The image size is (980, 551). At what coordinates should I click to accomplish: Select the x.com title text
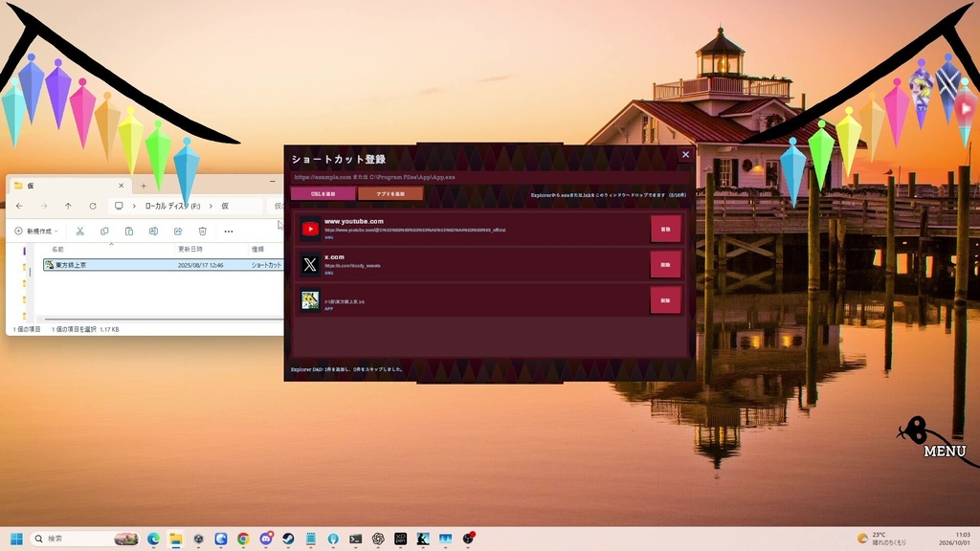click(334, 256)
